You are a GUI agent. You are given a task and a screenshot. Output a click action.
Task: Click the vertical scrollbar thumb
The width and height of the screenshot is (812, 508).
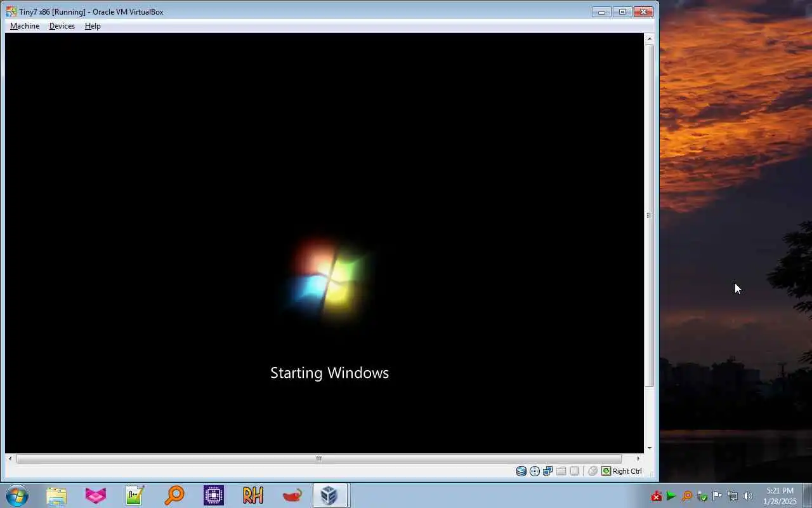(x=649, y=215)
